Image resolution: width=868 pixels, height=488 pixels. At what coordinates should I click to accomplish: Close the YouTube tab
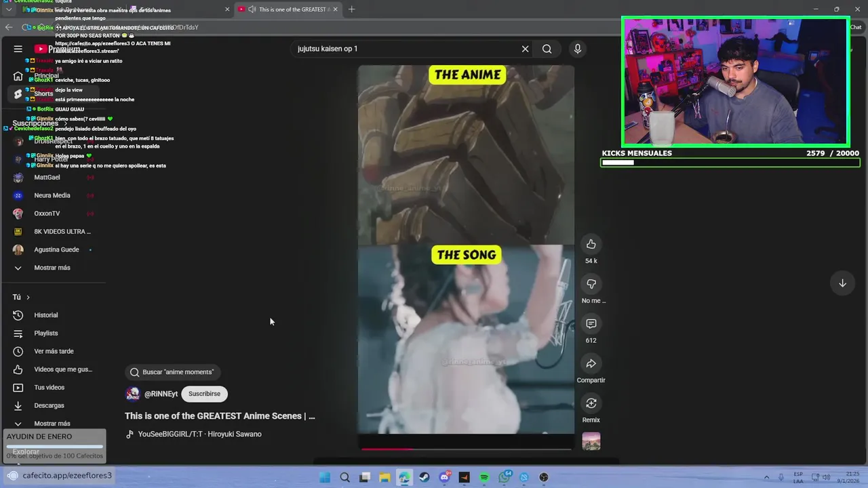(335, 9)
